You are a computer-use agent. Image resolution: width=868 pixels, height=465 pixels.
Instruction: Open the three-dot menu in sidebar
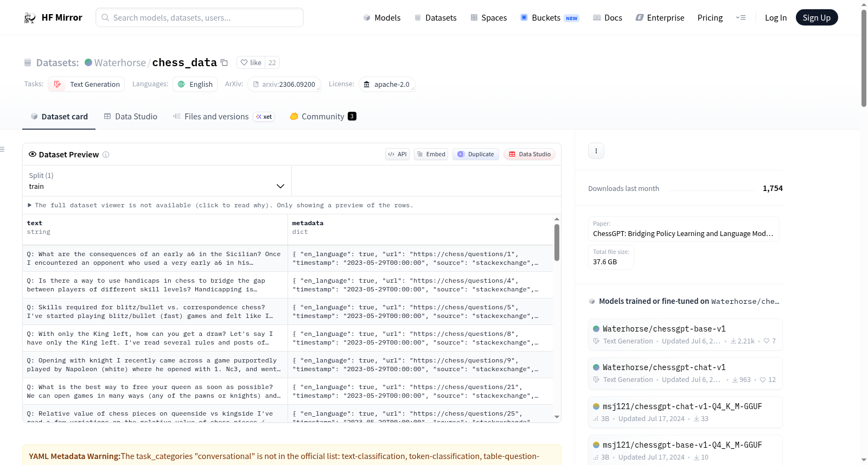(596, 151)
